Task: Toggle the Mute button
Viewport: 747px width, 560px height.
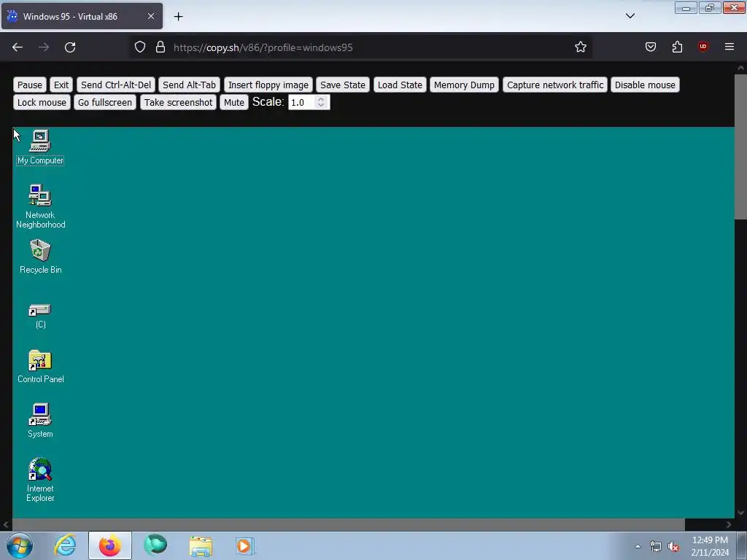Action: [x=234, y=102]
